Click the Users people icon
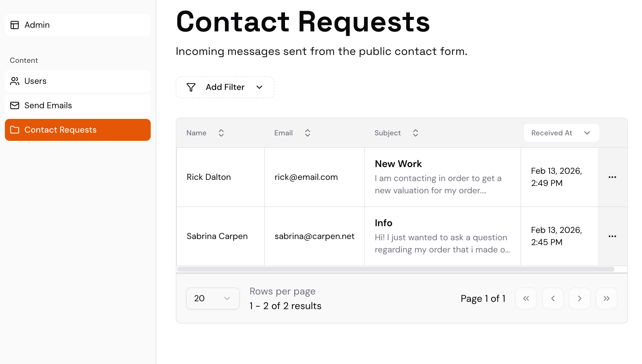 tap(15, 81)
